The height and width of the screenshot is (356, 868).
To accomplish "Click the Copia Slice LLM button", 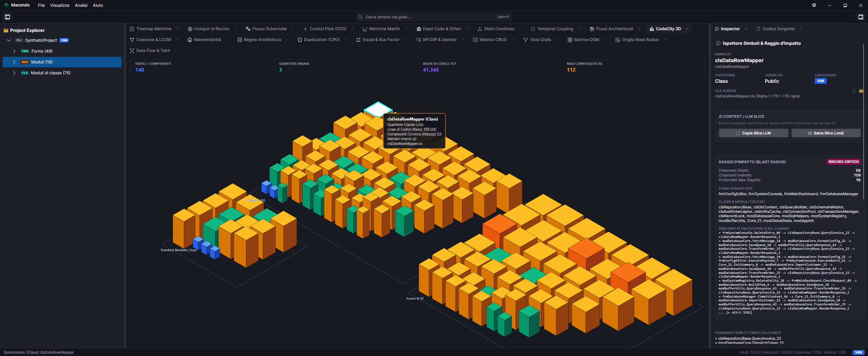I will point(753,133).
